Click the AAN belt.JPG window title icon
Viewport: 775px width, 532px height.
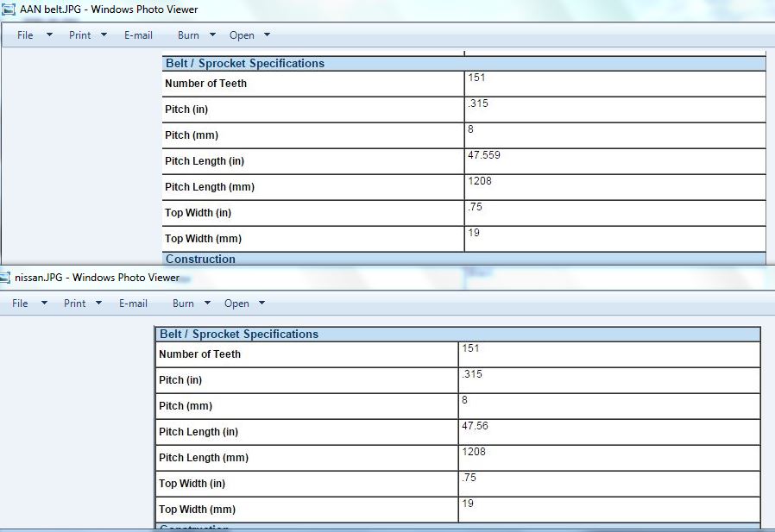click(9, 9)
